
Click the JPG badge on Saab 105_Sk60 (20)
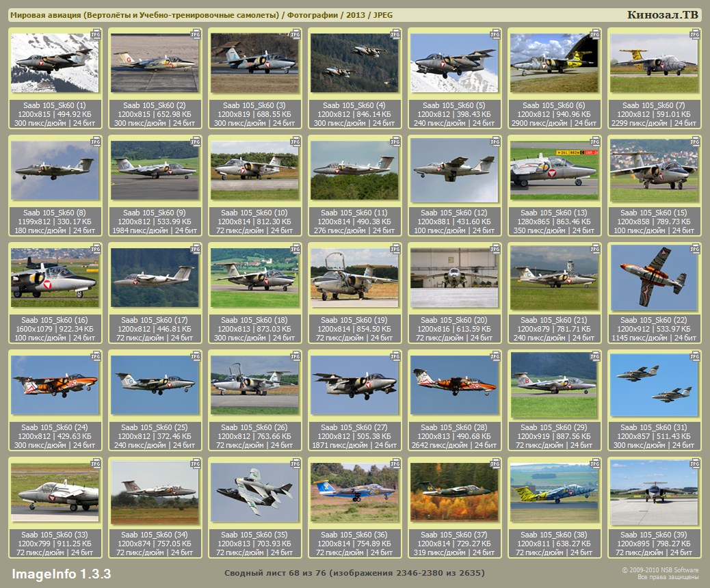click(x=495, y=249)
